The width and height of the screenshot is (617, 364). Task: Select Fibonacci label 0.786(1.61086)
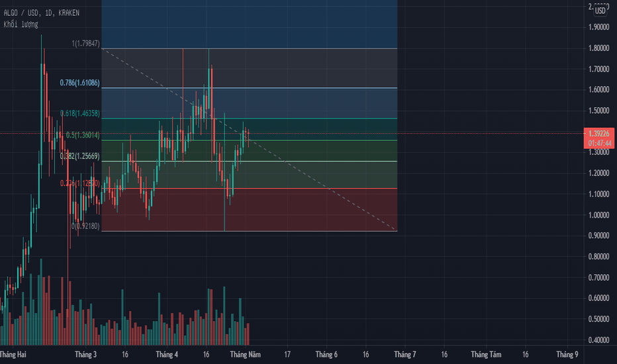click(80, 83)
